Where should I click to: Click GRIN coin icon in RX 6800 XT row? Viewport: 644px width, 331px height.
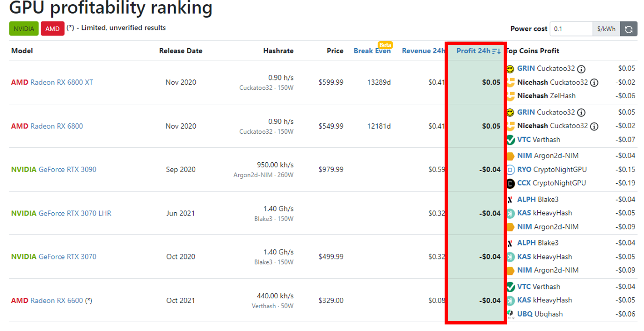pos(510,69)
